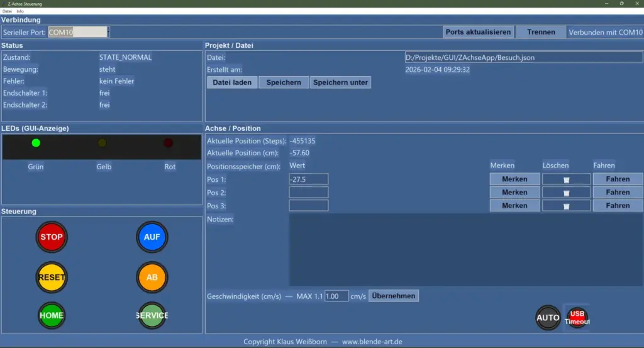Screen dimensions: 644x348
Task: Click the Speichern unter button
Action: (x=340, y=82)
